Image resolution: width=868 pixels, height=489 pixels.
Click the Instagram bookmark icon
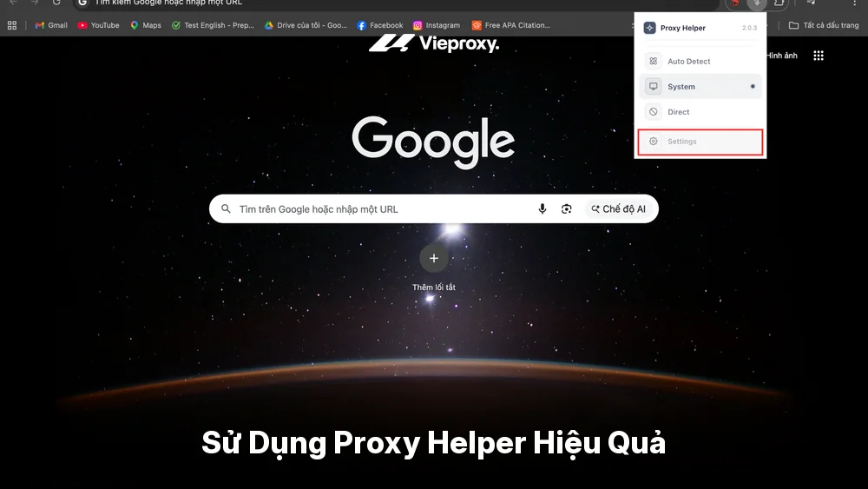pyautogui.click(x=418, y=25)
